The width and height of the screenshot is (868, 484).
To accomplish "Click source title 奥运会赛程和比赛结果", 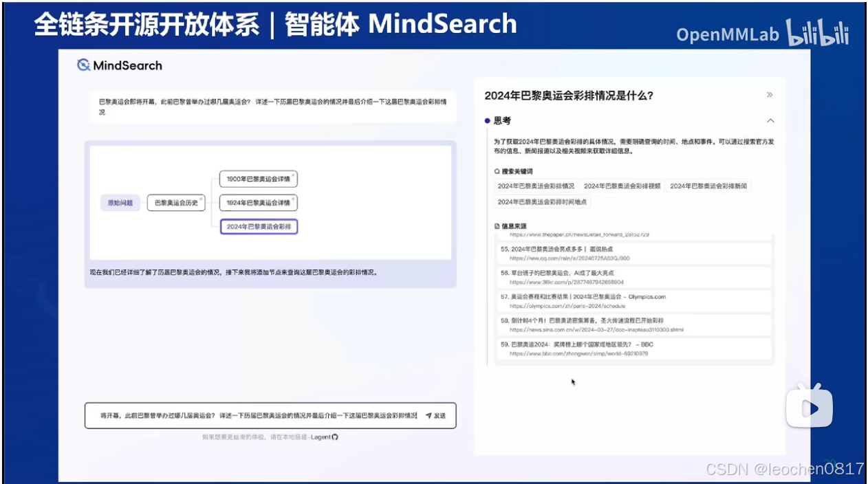I will pos(588,297).
